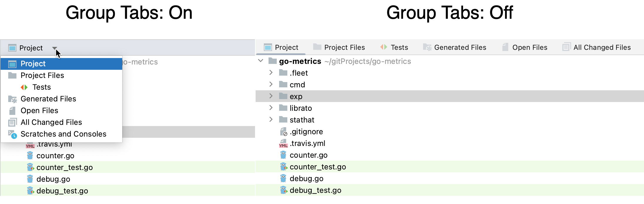The width and height of the screenshot is (644, 204).
Task: Select counter_test.go in the left panel
Action: click(x=64, y=167)
